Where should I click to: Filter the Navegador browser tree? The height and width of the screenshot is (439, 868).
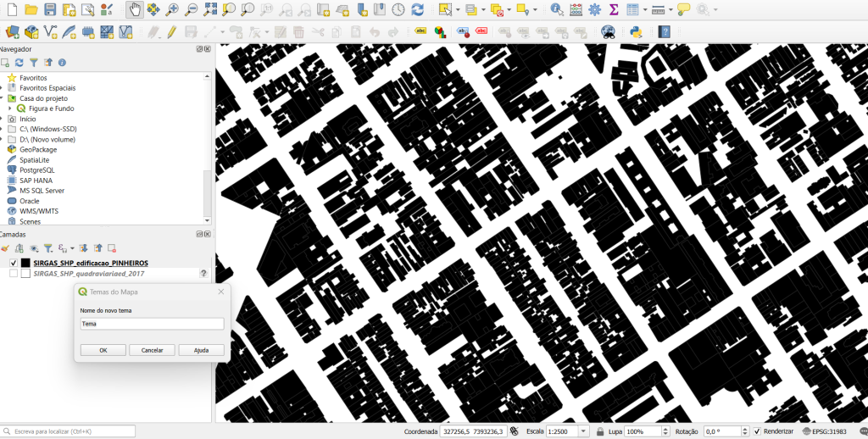point(34,63)
